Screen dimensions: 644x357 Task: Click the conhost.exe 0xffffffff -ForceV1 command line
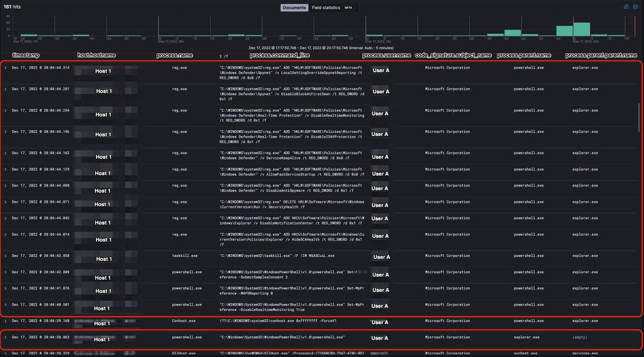coord(278,321)
